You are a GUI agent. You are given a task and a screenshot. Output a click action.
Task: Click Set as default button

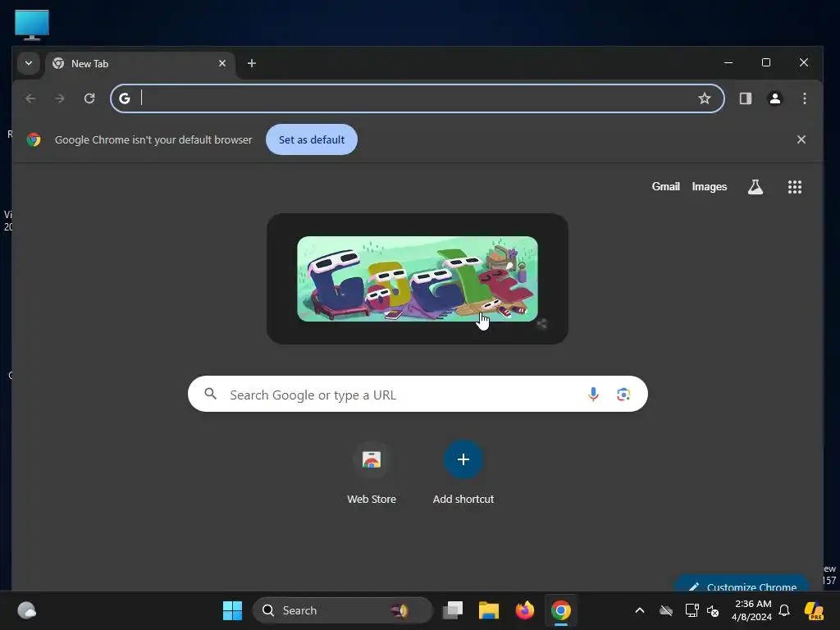coord(311,139)
